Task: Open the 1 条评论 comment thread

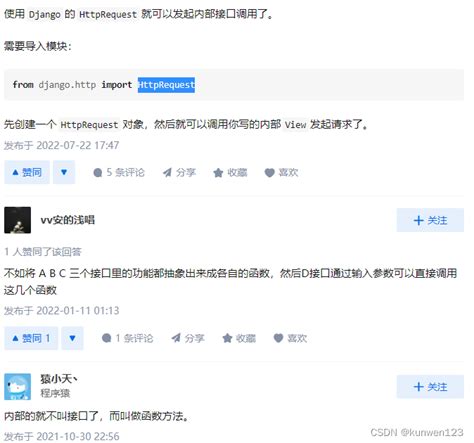Action: [x=127, y=338]
